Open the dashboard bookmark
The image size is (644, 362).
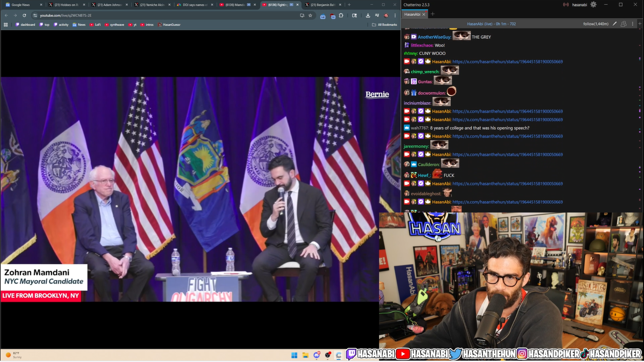coord(25,25)
